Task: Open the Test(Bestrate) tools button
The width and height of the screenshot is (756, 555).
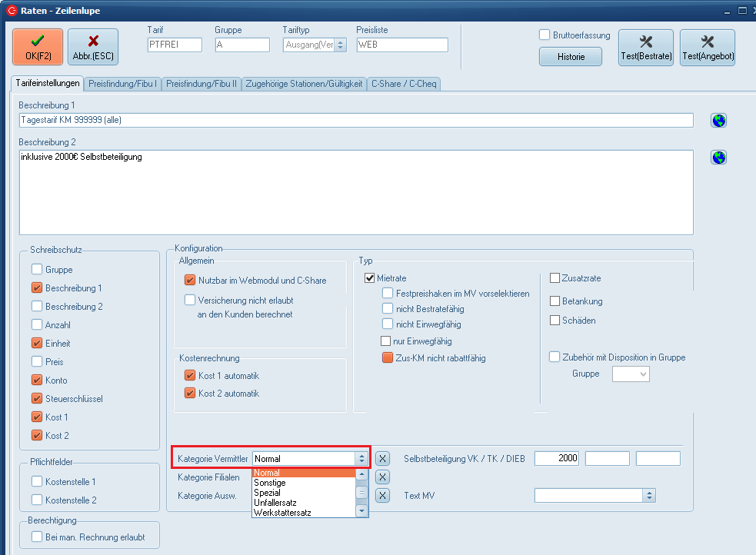Action: [645, 47]
